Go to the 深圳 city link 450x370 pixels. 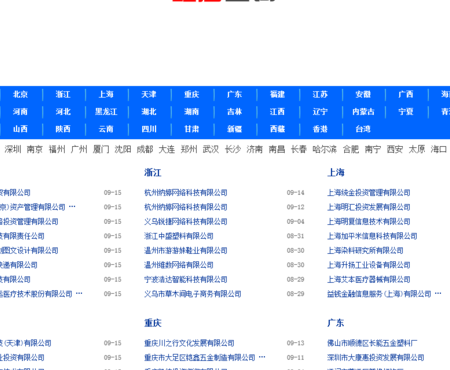click(x=13, y=149)
